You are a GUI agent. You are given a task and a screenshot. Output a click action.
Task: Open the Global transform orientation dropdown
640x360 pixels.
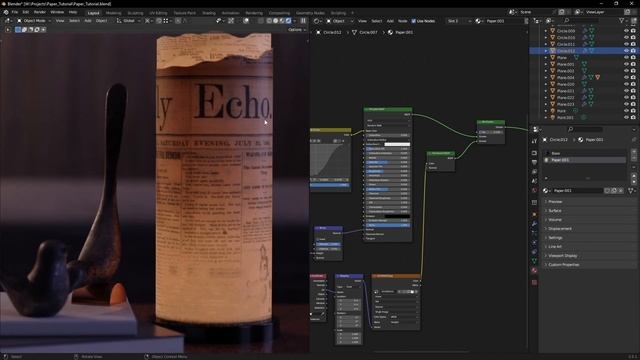129,20
